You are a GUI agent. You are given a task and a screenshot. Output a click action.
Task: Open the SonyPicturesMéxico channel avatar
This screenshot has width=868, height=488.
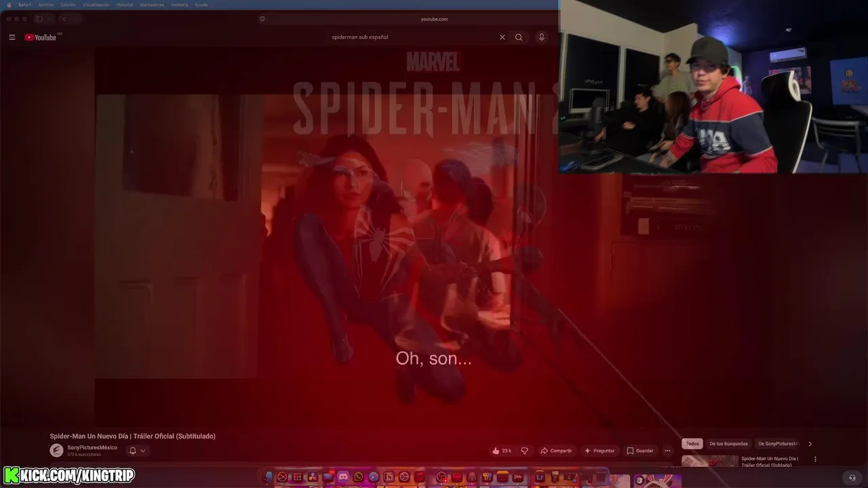coord(56,451)
